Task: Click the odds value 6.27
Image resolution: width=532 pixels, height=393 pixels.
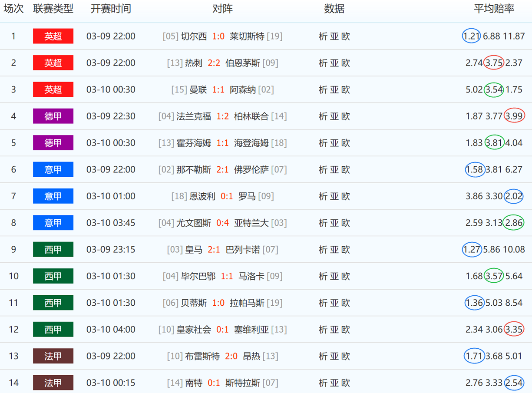Action: (514, 170)
